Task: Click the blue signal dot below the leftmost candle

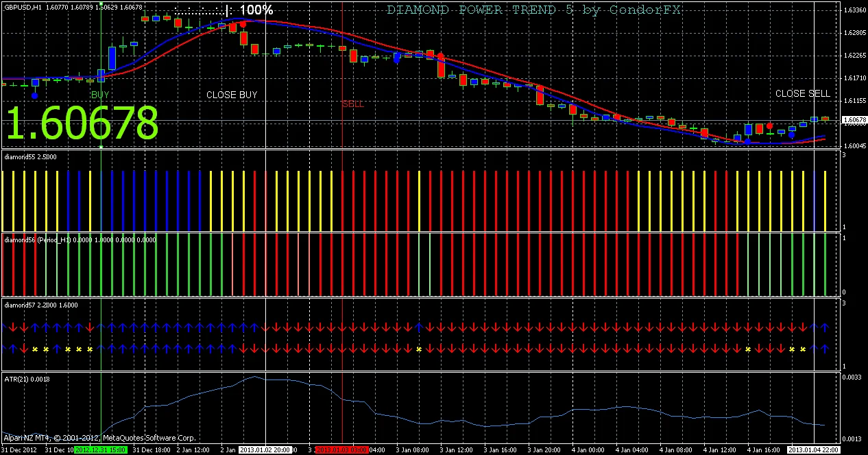Action: tap(35, 95)
